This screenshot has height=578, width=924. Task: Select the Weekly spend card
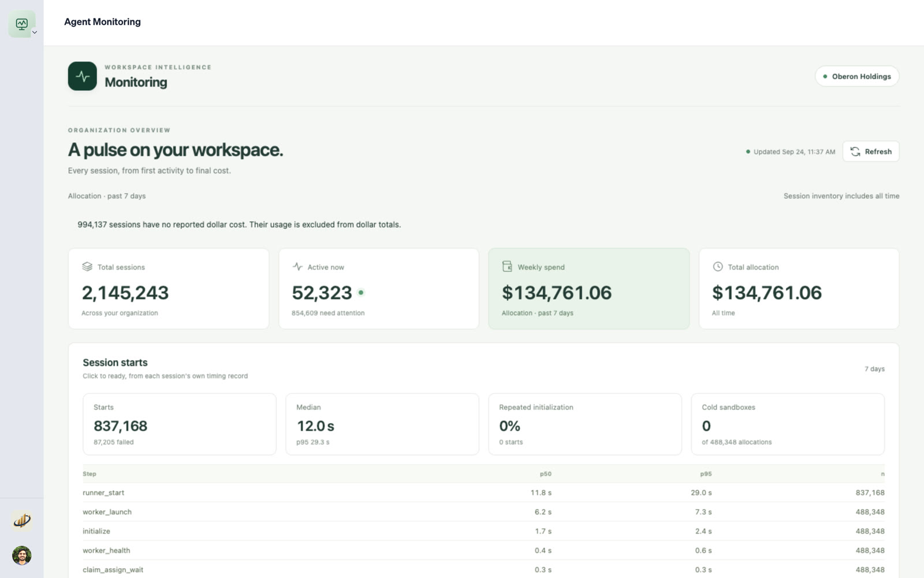tap(588, 289)
